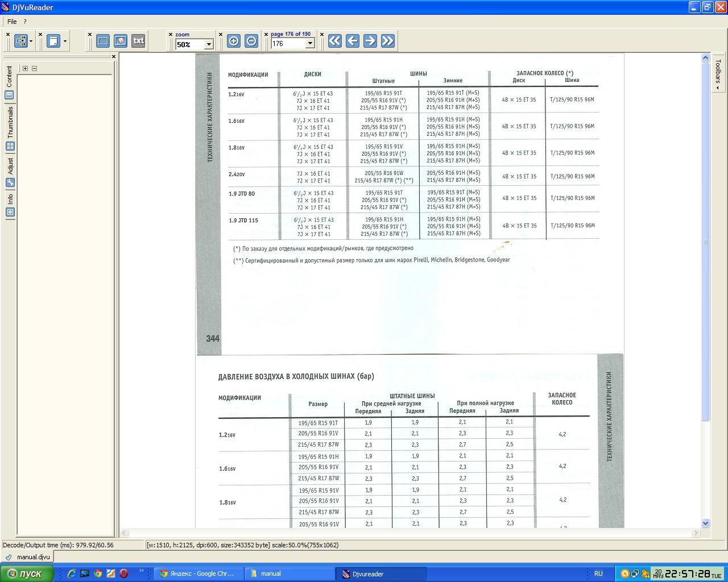Screen dimensions: 728x582
Task: Jump to the first page
Action: [x=334, y=41]
